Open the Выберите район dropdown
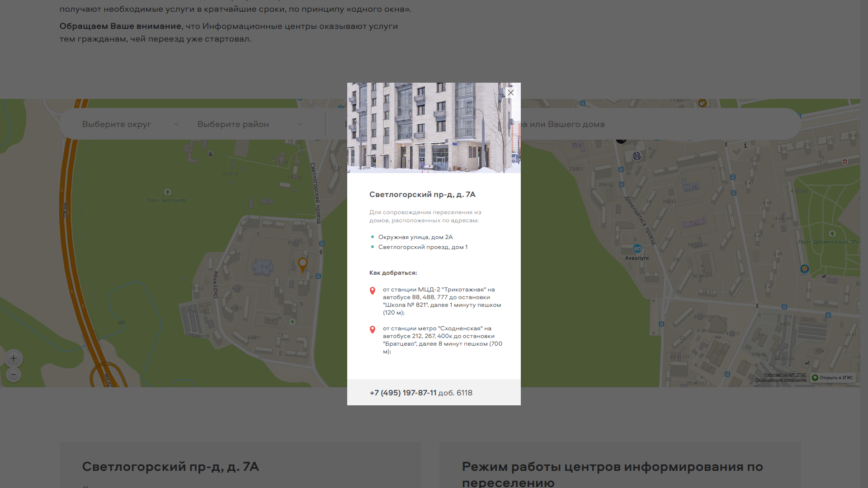 tap(250, 124)
